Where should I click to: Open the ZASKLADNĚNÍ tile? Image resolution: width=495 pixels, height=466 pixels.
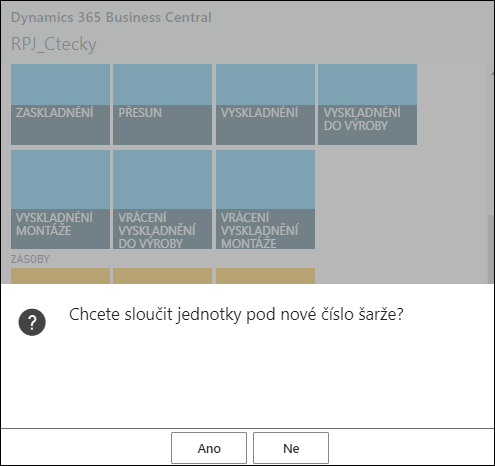[60, 104]
